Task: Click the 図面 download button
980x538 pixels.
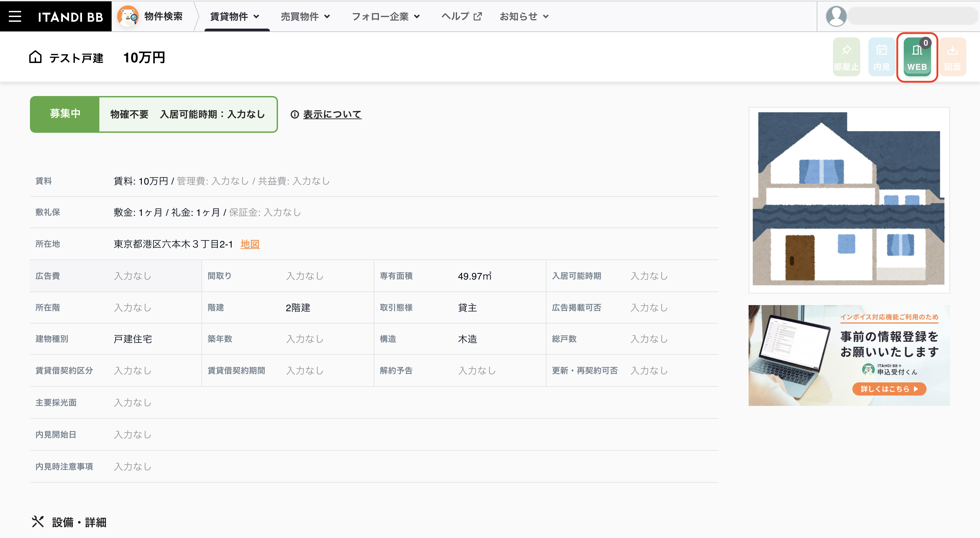Action: (952, 57)
